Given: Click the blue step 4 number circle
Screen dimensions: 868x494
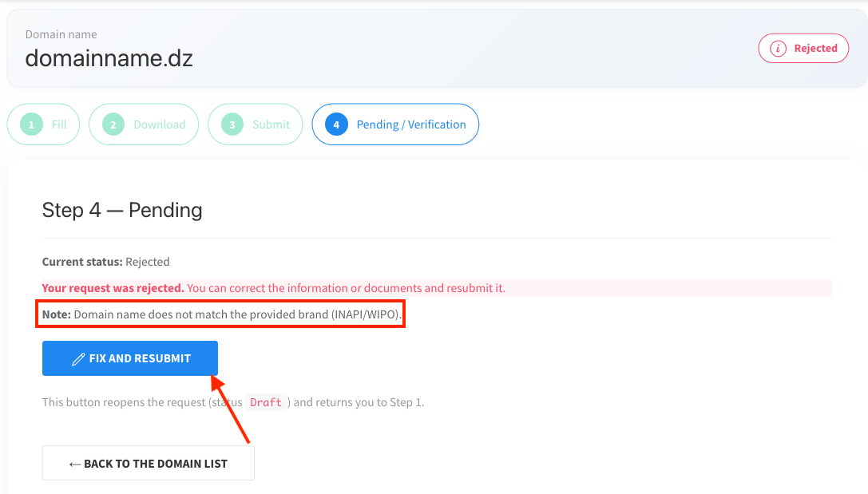Looking at the screenshot, I should (x=337, y=124).
